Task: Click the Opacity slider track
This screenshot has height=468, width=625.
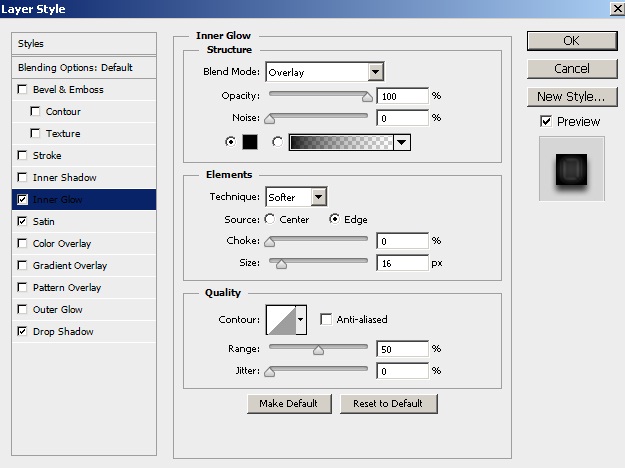Action: tap(317, 97)
